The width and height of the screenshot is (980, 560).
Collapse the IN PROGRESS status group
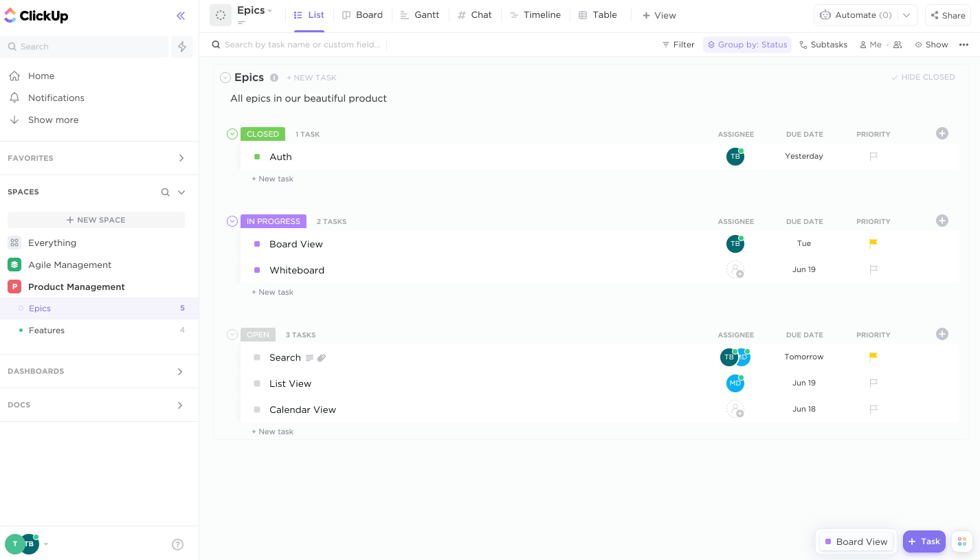[232, 221]
